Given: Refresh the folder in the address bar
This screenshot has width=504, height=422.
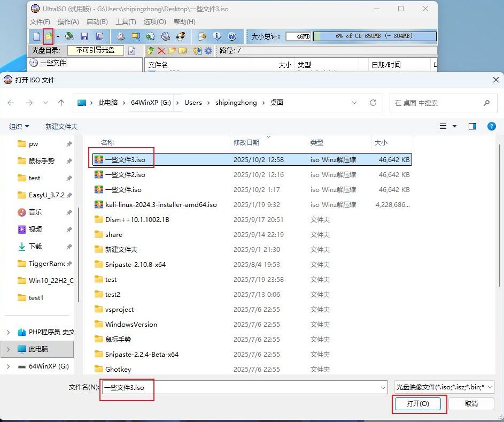Looking at the screenshot, I should tap(373, 103).
